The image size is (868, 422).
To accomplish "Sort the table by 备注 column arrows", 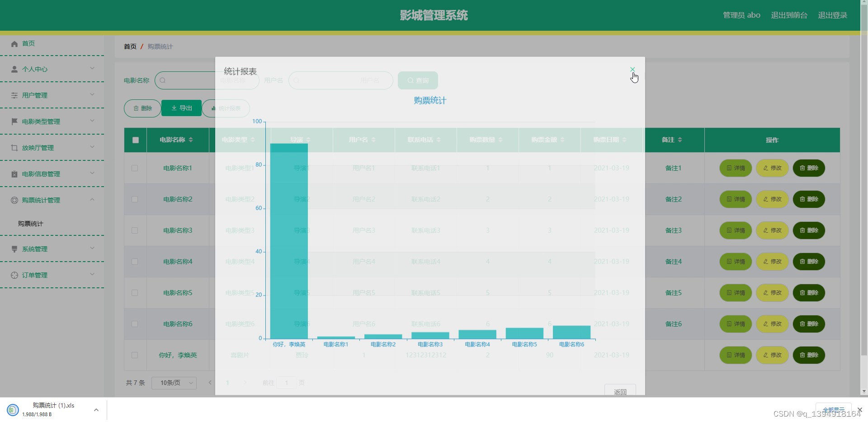I will [680, 140].
